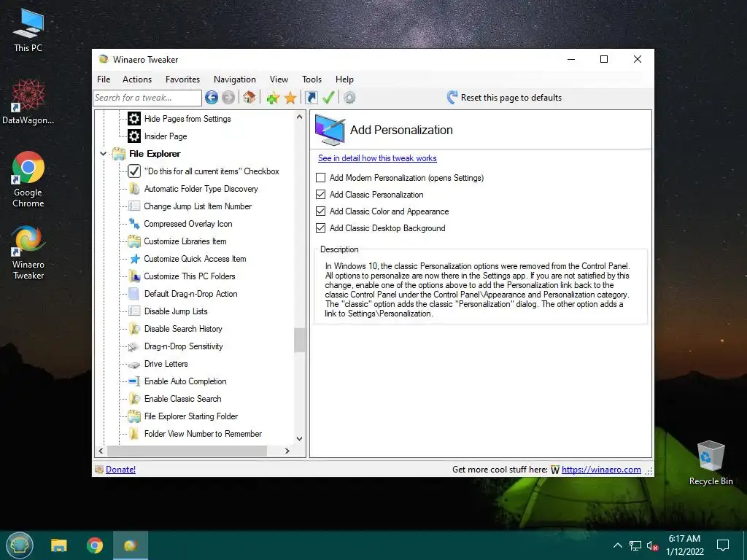Click the Drive Letters drive icon
Screen dimensions: 747x560
pos(134,365)
